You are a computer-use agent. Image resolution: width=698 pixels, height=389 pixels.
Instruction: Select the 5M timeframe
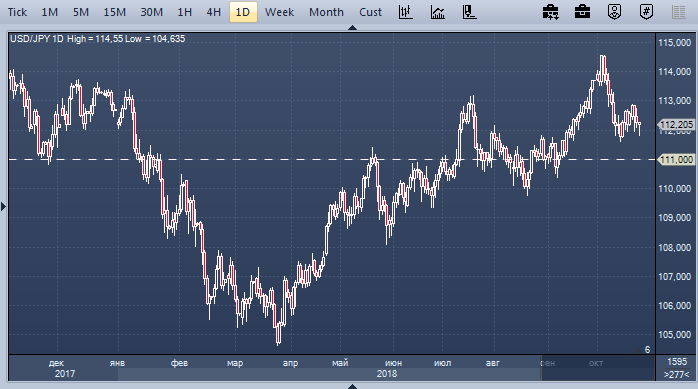click(x=81, y=12)
